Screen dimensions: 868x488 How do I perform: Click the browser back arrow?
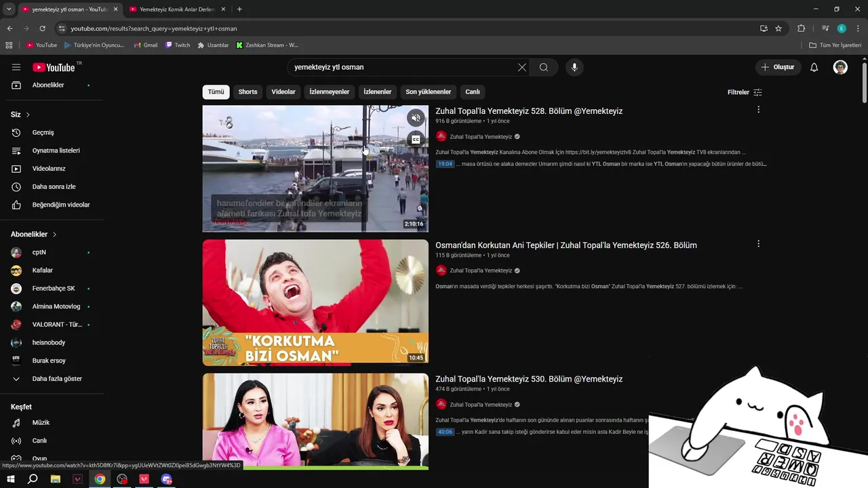pos(9,28)
